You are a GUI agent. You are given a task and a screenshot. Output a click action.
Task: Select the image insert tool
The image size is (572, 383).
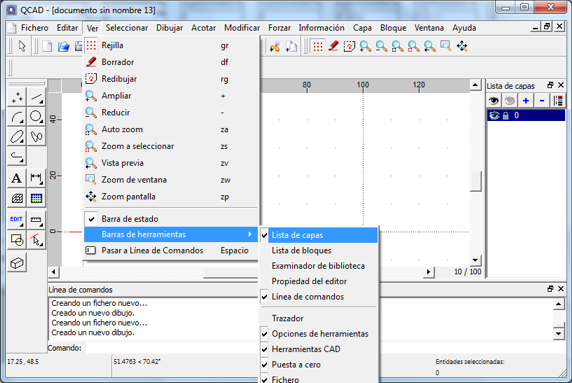click(x=36, y=198)
